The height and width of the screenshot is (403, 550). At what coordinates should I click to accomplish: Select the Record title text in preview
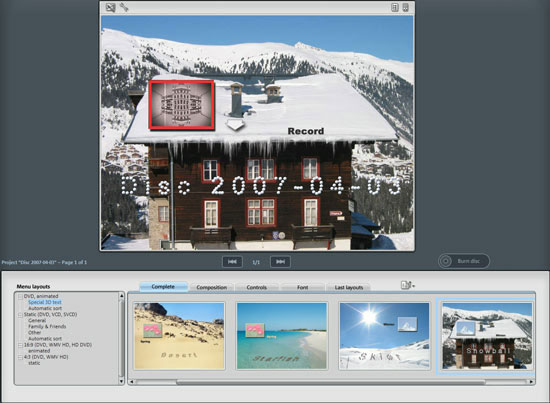306,131
